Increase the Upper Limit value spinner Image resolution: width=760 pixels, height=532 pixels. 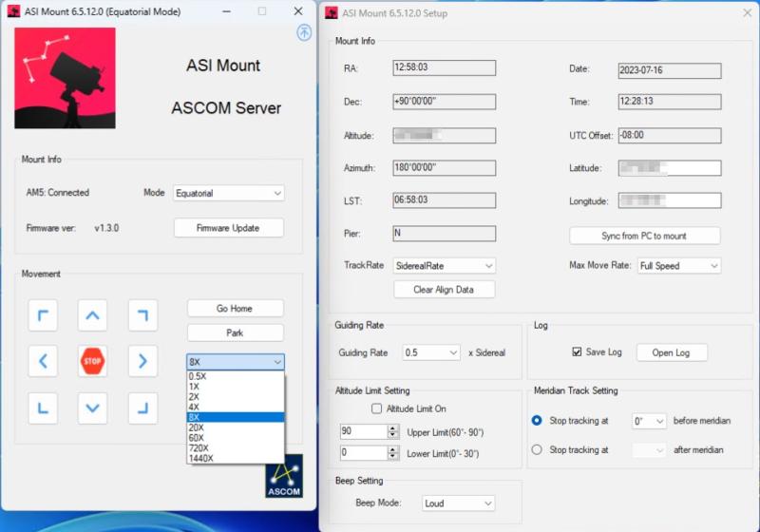click(x=393, y=427)
